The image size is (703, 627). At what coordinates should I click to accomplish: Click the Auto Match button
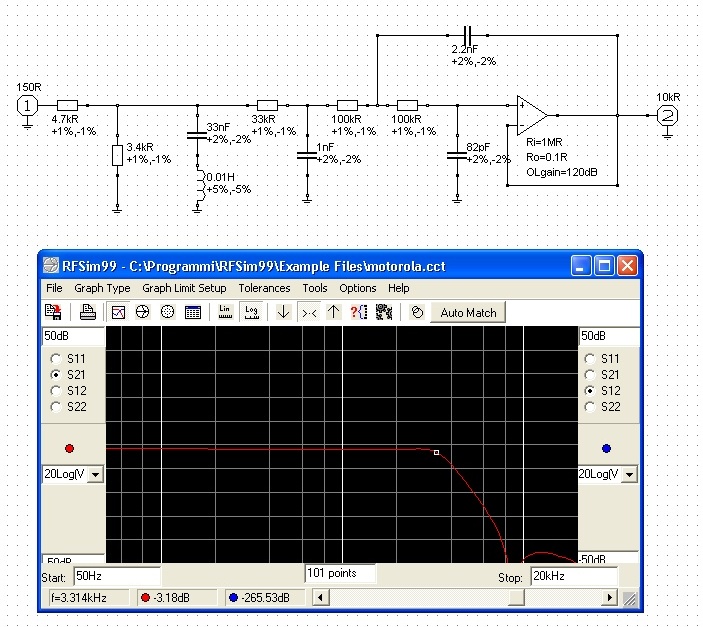[x=468, y=312]
